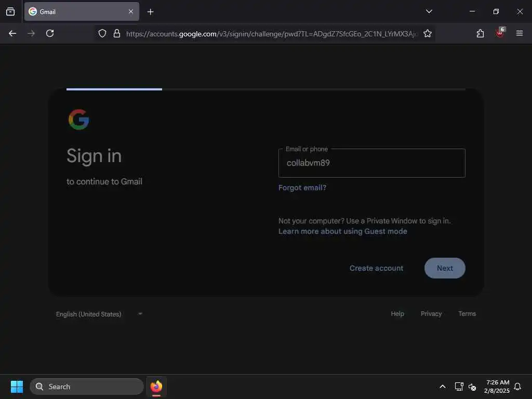Open muted volume tray icon
Image resolution: width=532 pixels, height=399 pixels.
tap(472, 387)
